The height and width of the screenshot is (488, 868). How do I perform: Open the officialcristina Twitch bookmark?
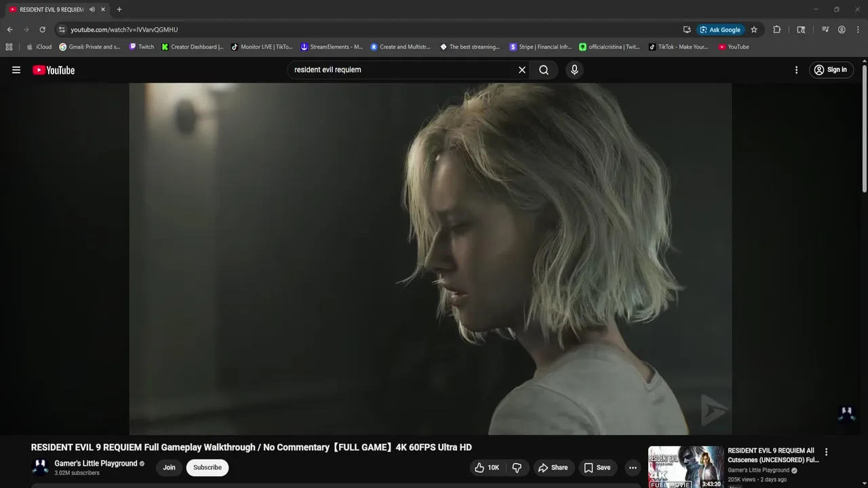(x=610, y=47)
